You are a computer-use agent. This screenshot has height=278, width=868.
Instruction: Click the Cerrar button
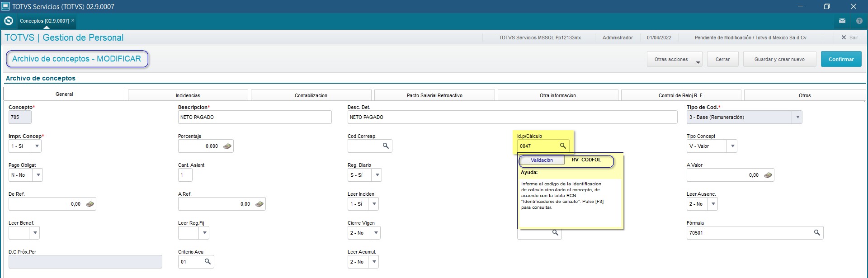(x=722, y=59)
